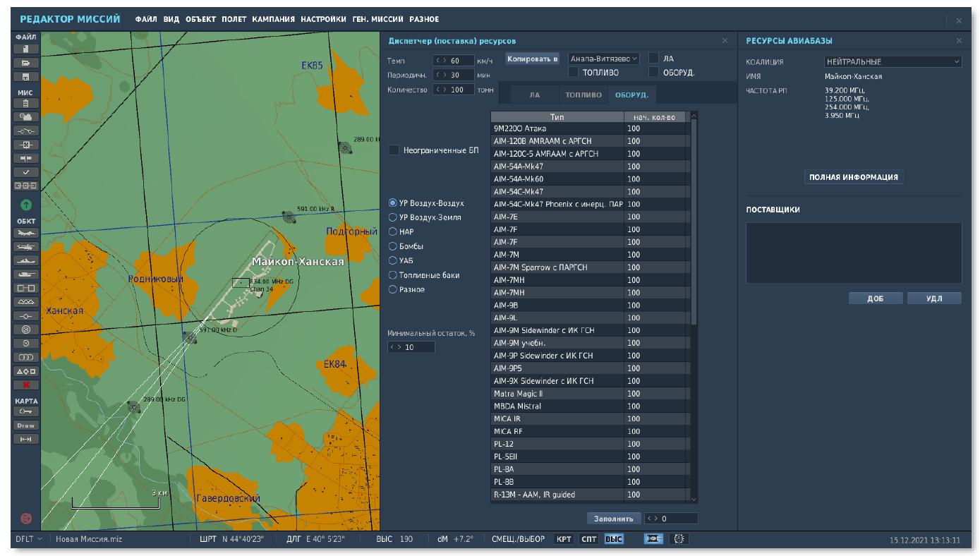Click the save mission file icon

26,76
